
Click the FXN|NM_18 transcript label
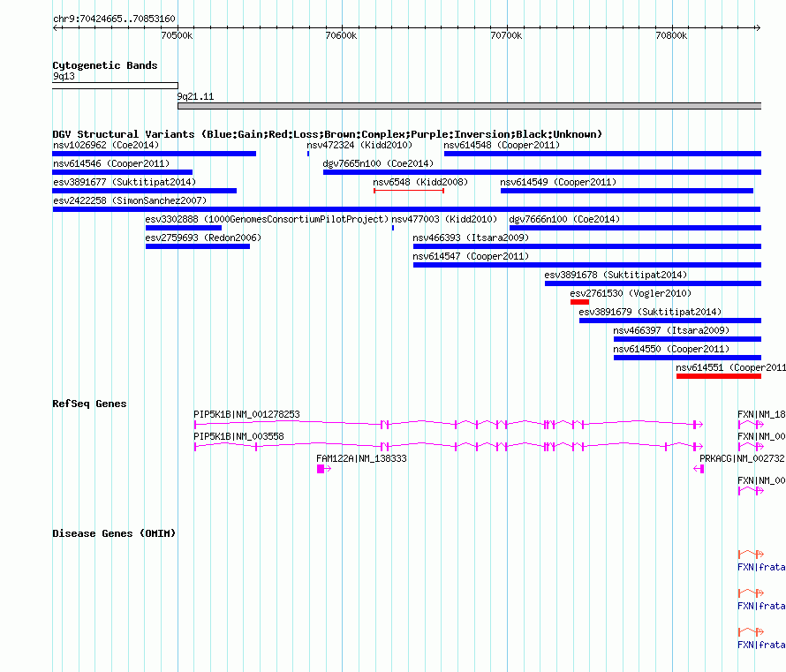761,414
